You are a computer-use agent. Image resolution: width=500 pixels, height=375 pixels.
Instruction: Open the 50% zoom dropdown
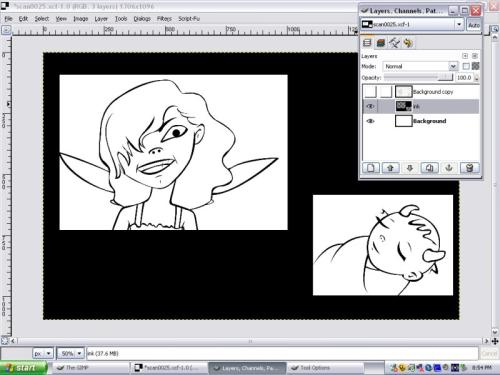coord(71,353)
